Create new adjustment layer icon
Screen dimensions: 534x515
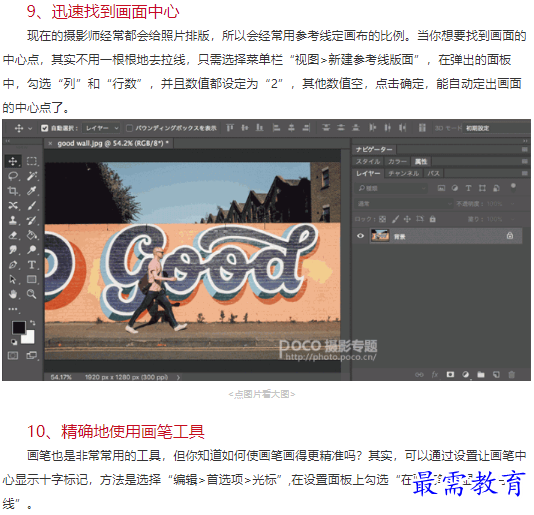[x=466, y=374]
